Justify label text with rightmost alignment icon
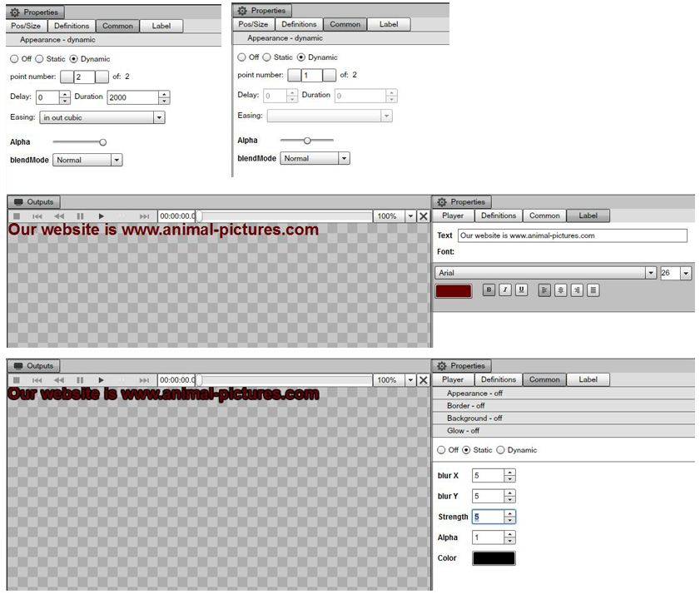The width and height of the screenshot is (700, 594). coord(593,290)
